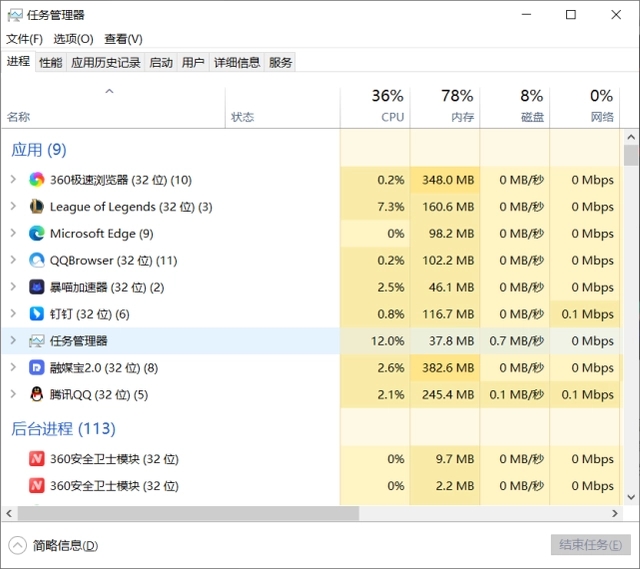Select the 7.3% CPU cell

tap(375, 207)
